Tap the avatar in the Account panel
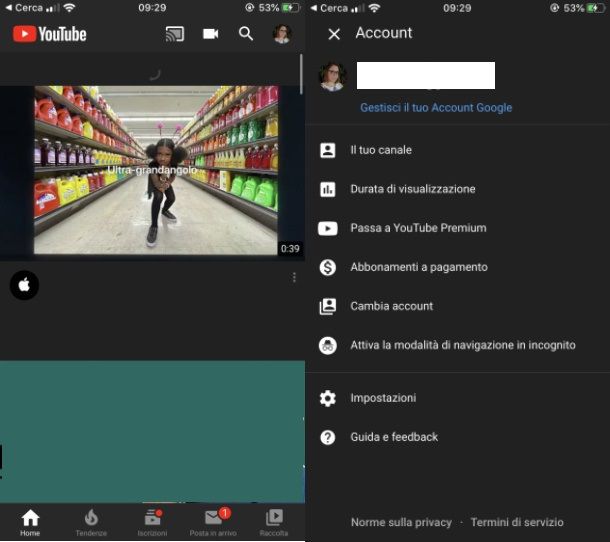Image resolution: width=610 pixels, height=542 pixels. click(333, 76)
